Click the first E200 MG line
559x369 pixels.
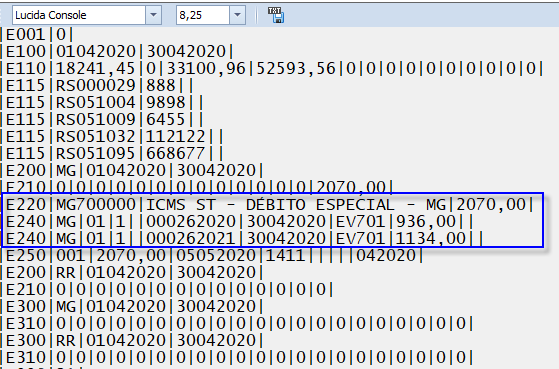click(x=132, y=170)
